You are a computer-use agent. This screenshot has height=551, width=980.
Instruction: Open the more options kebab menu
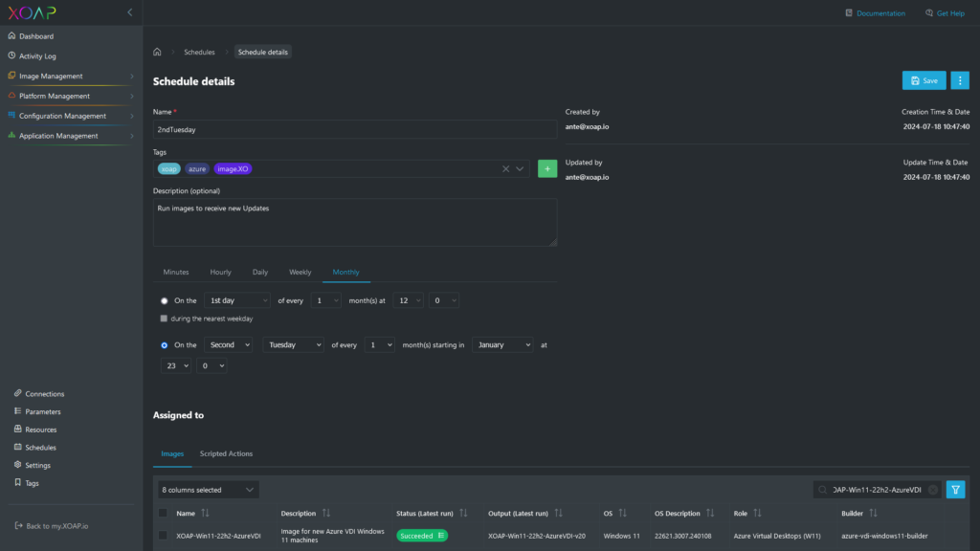(x=960, y=80)
